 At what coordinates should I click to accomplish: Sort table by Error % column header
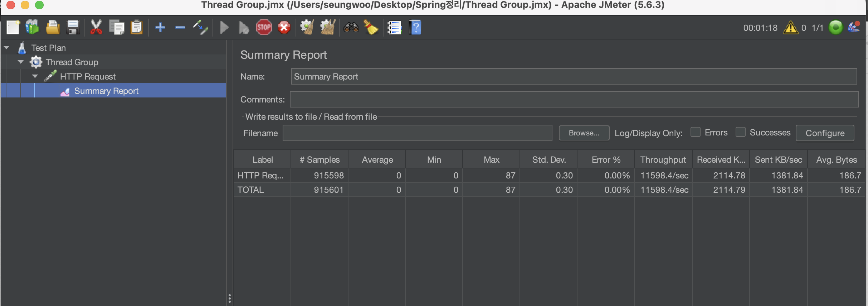(606, 159)
